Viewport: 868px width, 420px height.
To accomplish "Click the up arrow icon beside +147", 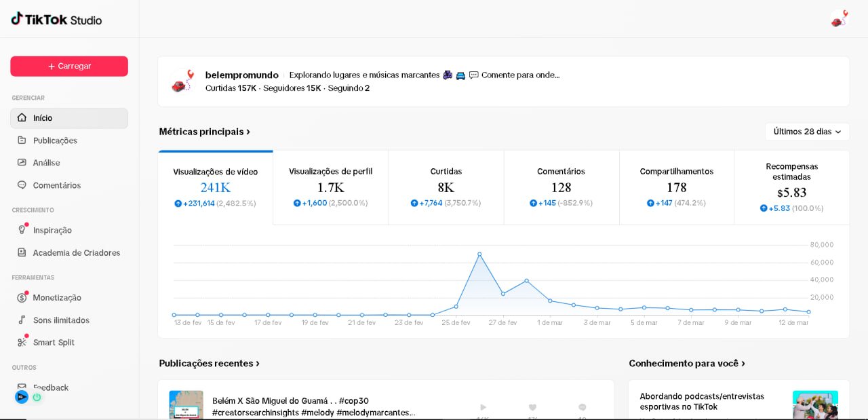I will point(650,203).
